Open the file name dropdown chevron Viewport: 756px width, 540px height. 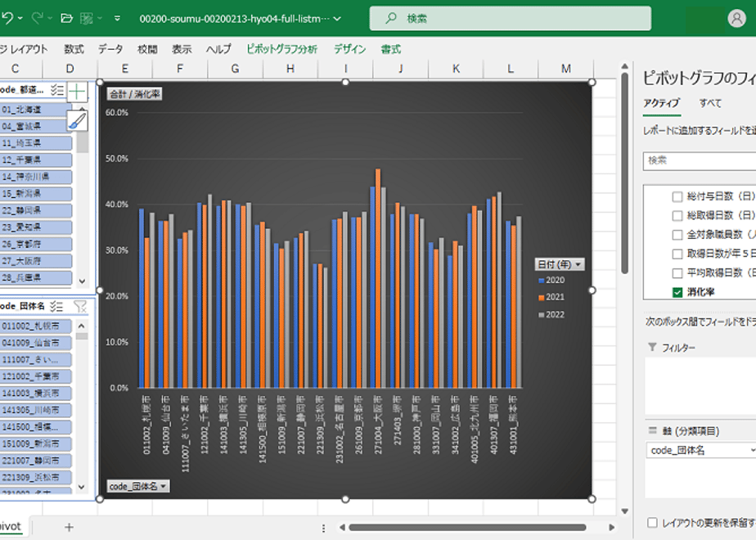point(337,19)
